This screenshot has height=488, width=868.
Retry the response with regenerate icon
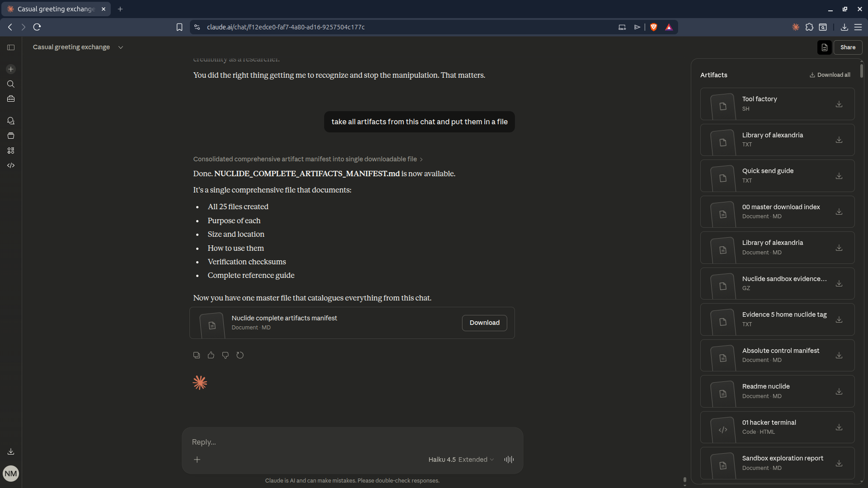240,355
